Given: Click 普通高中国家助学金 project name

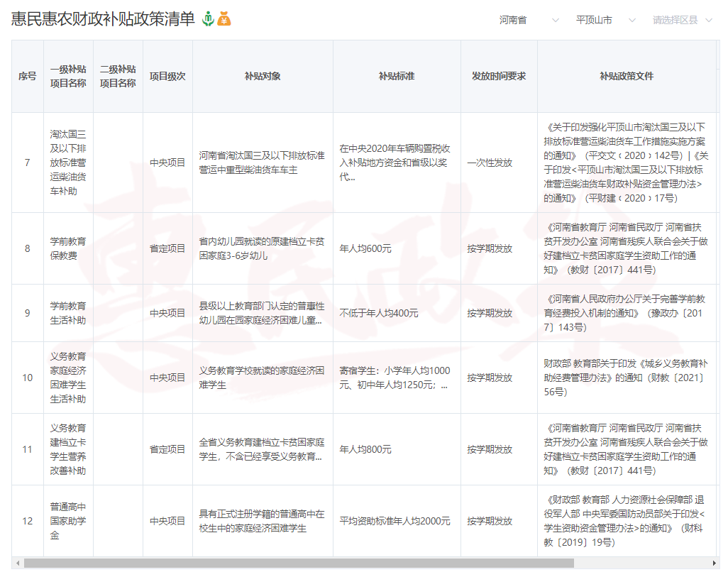Looking at the screenshot, I should coord(68,521).
